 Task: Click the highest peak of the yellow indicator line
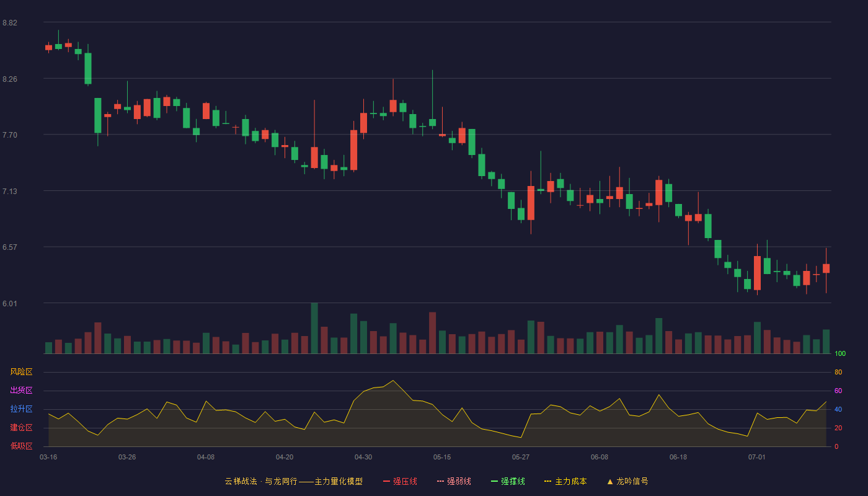pos(393,380)
